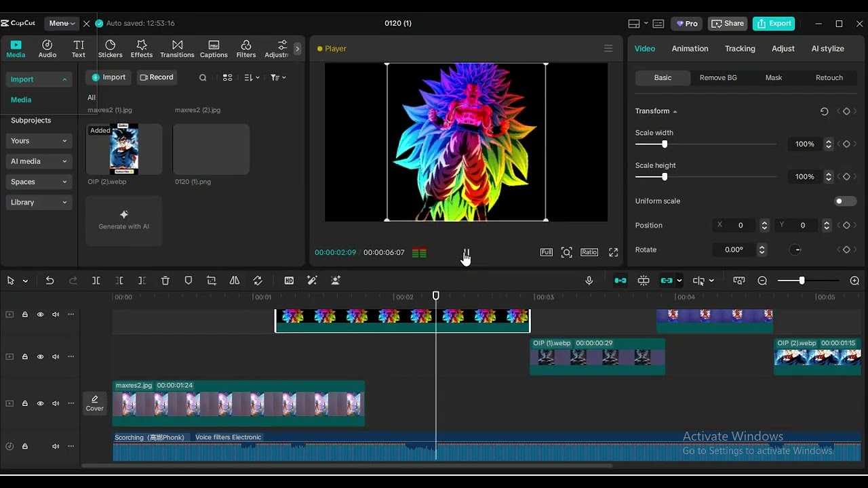Add a marker with the shield icon

(189, 281)
